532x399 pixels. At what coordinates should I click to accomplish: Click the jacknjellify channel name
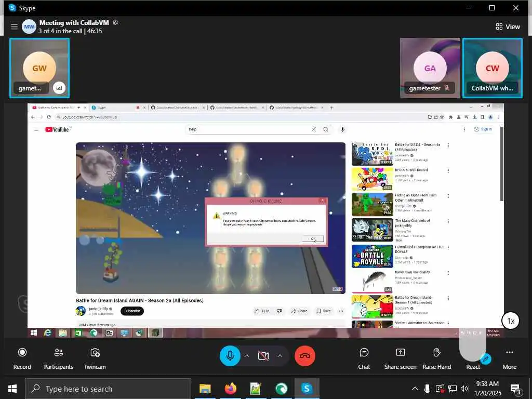point(98,309)
